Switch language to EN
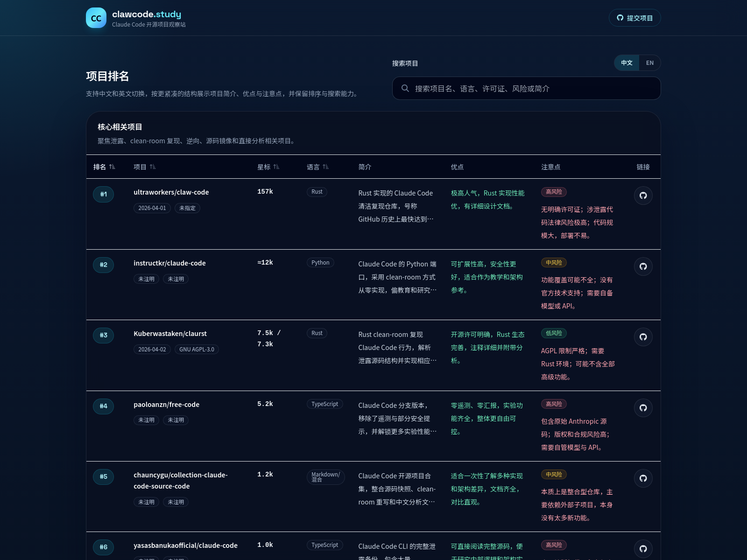 coord(649,63)
